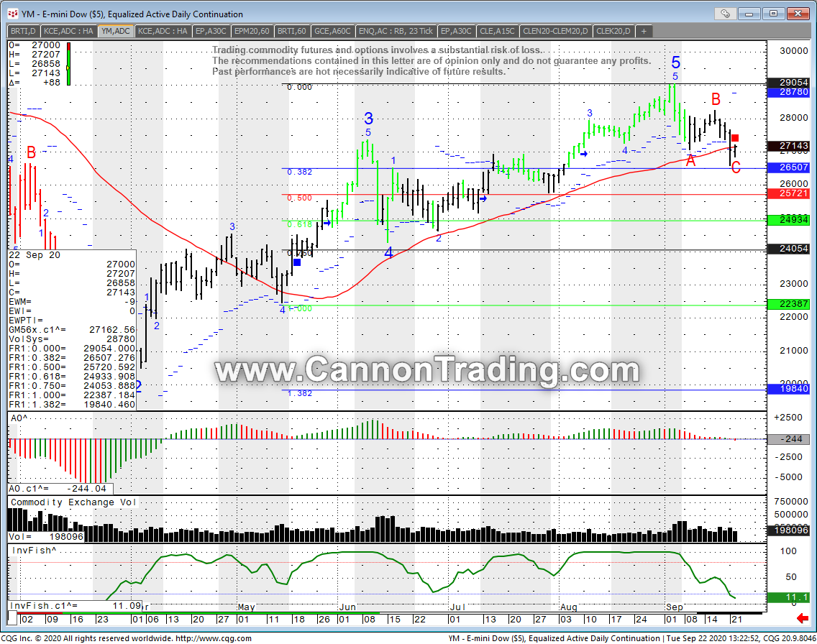Open the CLEN20-CLEM20,D spread tab
The width and height of the screenshot is (817, 644).
point(555,31)
